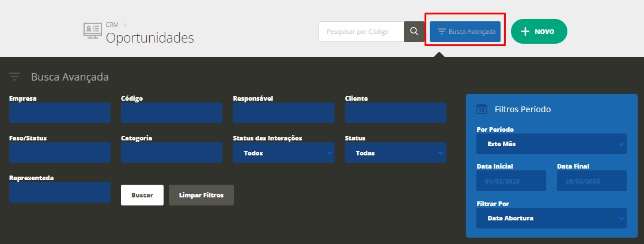
Task: Open the Busca Avançada filter button
Action: tap(465, 32)
